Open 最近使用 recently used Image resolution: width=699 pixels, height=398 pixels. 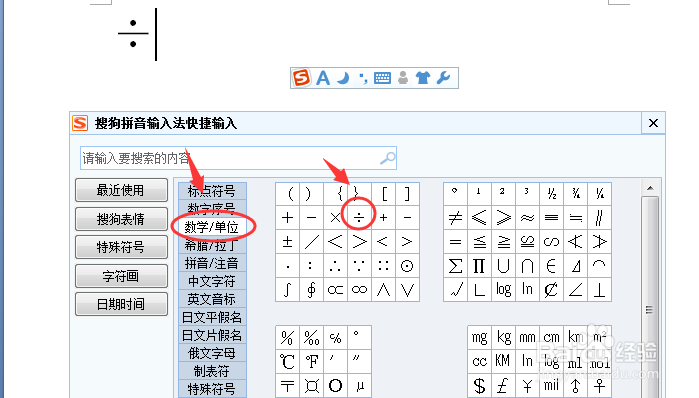121,190
